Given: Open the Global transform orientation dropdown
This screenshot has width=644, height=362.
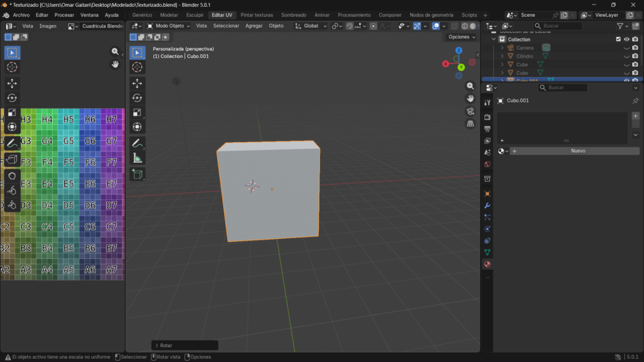Looking at the screenshot, I should (x=311, y=26).
